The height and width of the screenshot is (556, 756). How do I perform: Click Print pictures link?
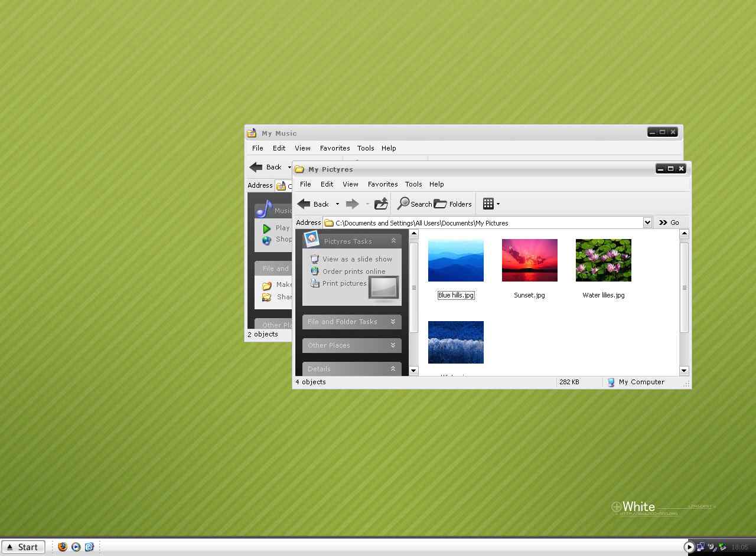[x=344, y=283]
